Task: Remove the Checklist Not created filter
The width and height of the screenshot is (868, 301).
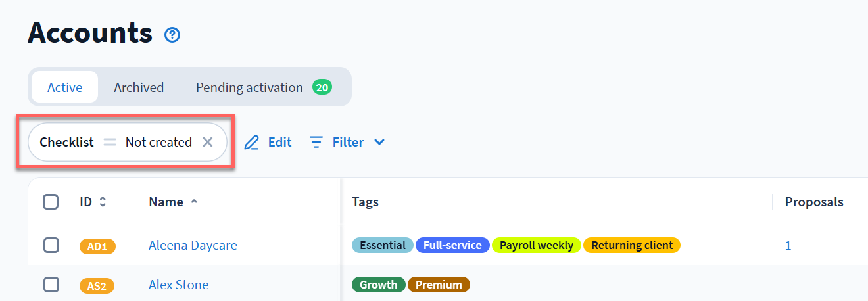Action: pos(208,142)
